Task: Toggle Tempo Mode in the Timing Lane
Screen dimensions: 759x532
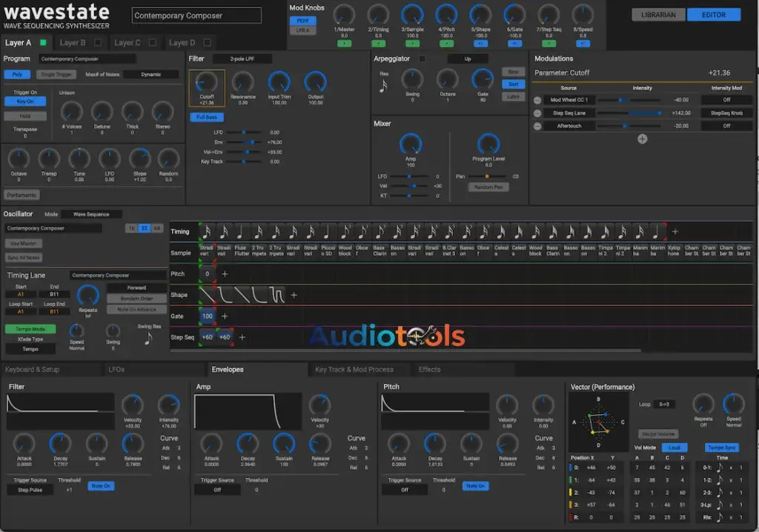Action: (30, 328)
